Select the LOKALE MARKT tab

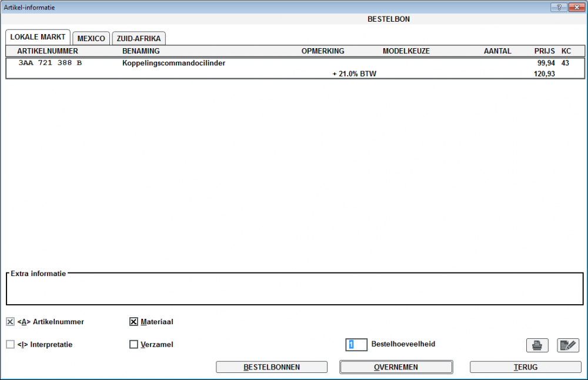[x=38, y=37]
